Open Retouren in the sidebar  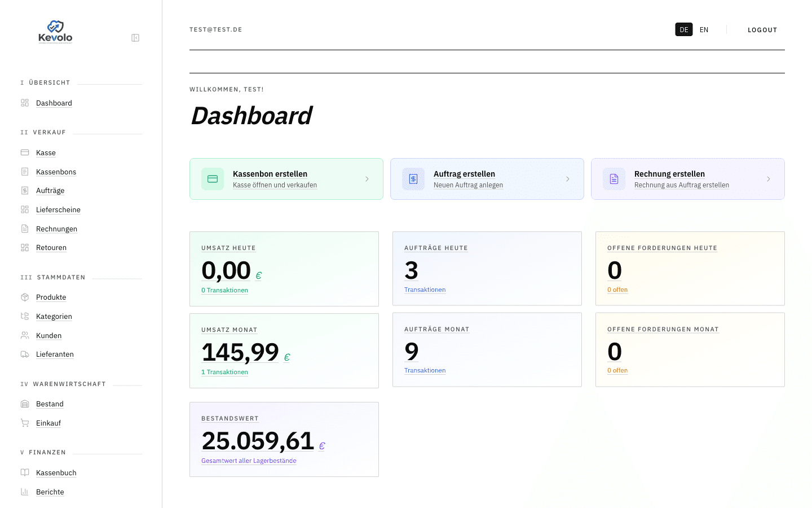click(51, 247)
